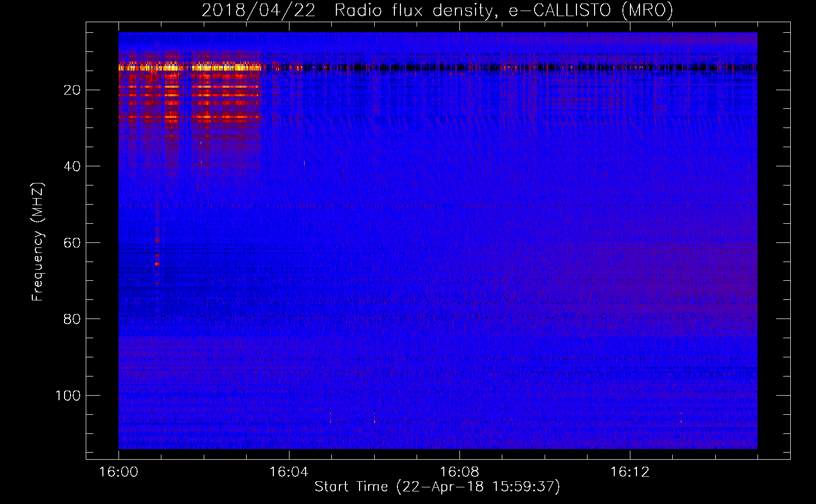Click the '16:00' time axis tick label
This screenshot has width=816, height=504.
click(x=119, y=472)
